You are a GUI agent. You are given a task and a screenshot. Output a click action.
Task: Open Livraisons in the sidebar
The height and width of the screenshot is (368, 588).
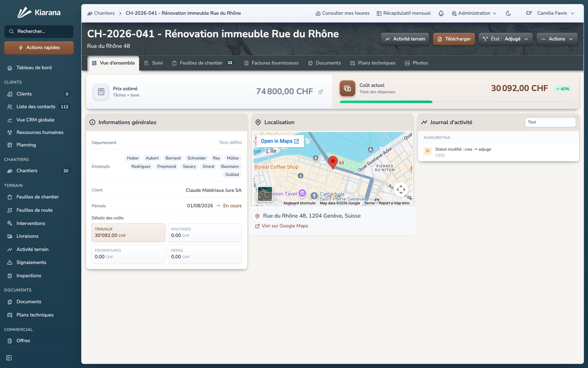tap(39, 236)
